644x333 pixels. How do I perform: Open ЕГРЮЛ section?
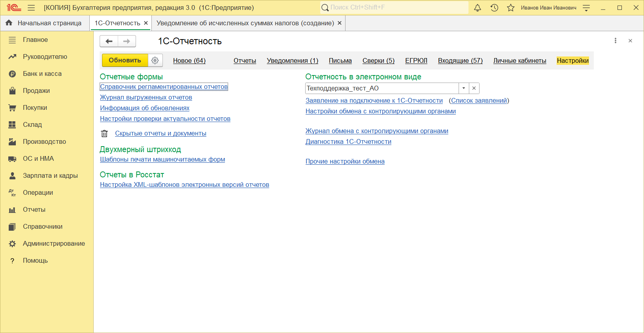416,61
